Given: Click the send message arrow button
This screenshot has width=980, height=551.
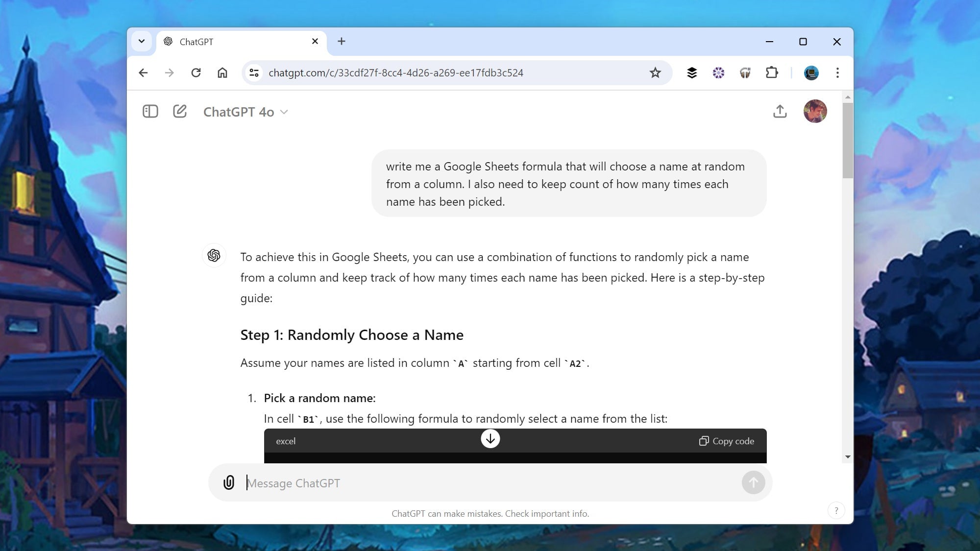Looking at the screenshot, I should pyautogui.click(x=753, y=483).
